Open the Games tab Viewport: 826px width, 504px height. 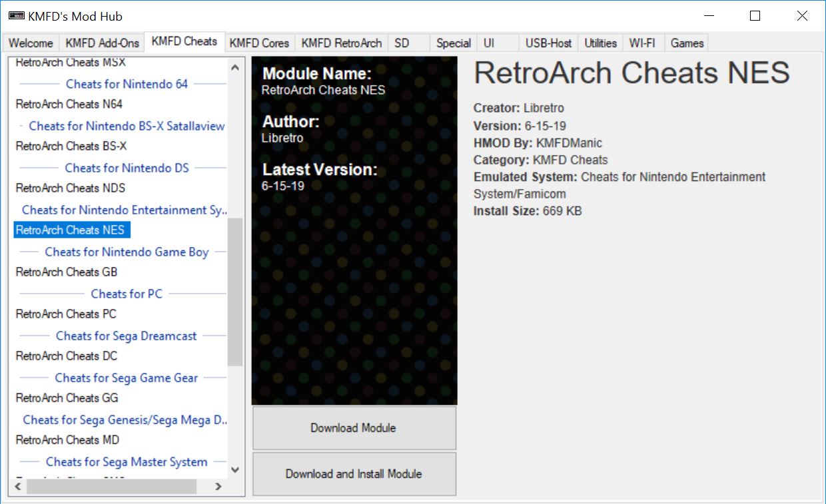[687, 43]
